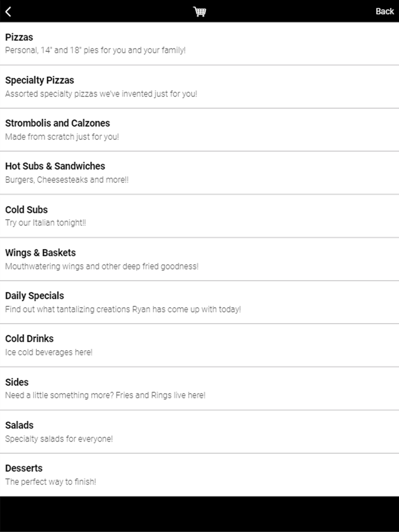The image size is (399, 532).
Task: Choose the Desserts category
Action: click(x=24, y=468)
